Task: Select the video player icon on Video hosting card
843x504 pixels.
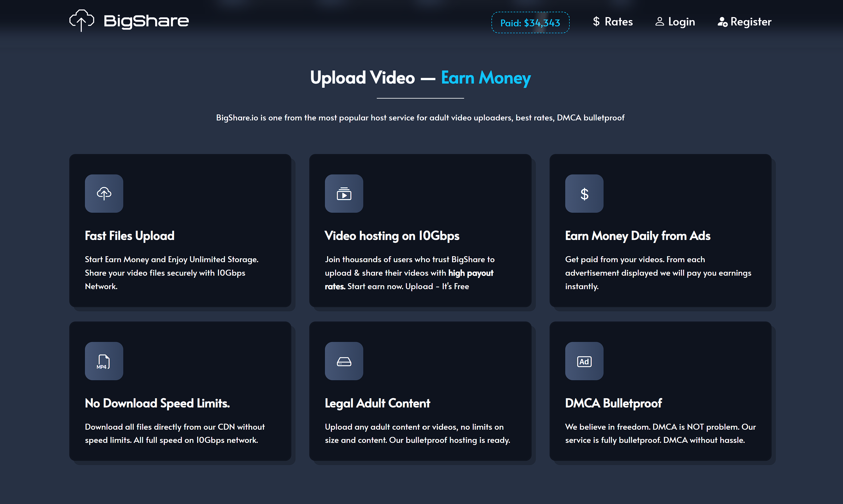Action: 344,194
